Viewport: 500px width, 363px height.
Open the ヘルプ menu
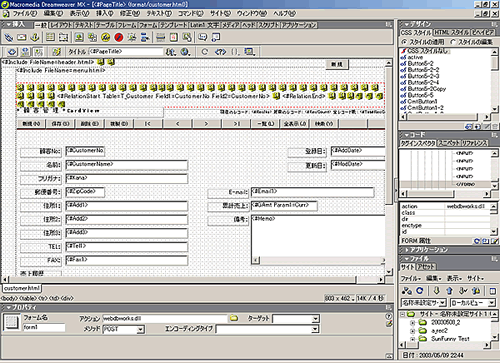pyautogui.click(x=284, y=14)
